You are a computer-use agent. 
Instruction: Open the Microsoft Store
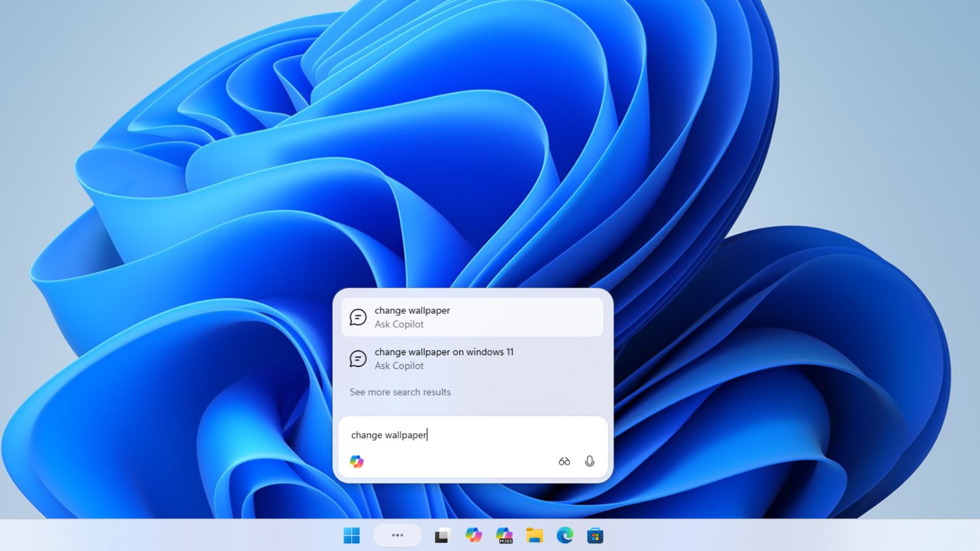click(x=594, y=535)
